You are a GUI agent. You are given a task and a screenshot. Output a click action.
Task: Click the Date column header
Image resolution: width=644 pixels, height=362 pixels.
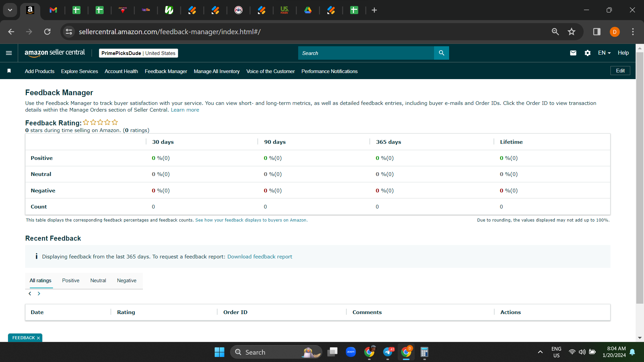[37, 312]
